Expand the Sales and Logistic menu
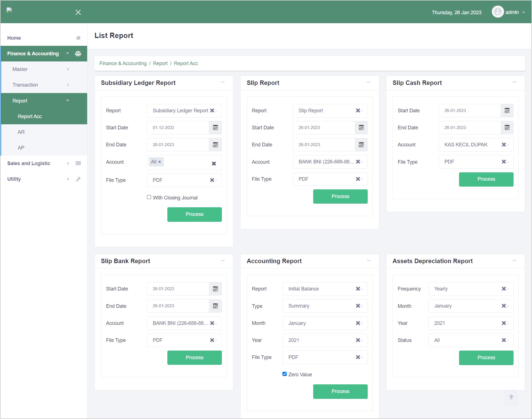 pyautogui.click(x=28, y=163)
